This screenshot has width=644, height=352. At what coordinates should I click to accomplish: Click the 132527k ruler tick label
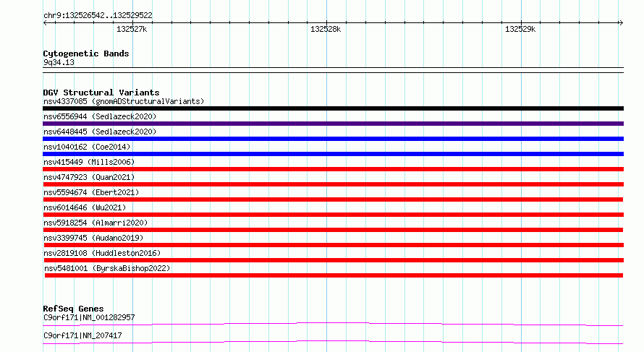click(132, 29)
